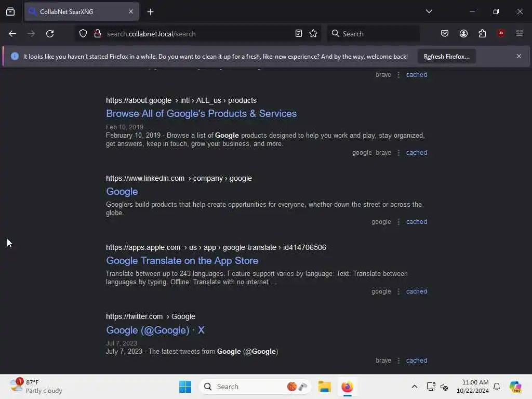Open weather widget showing 87°F

pos(36,387)
